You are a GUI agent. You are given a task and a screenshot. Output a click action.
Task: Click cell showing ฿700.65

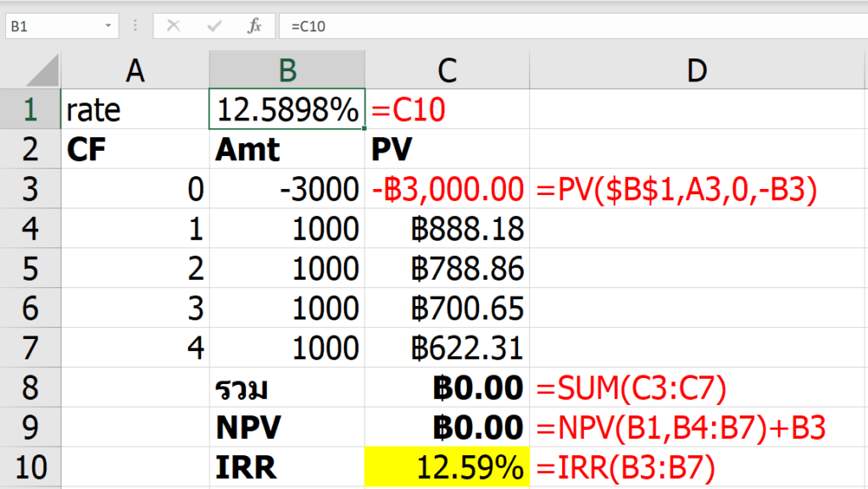coord(448,308)
